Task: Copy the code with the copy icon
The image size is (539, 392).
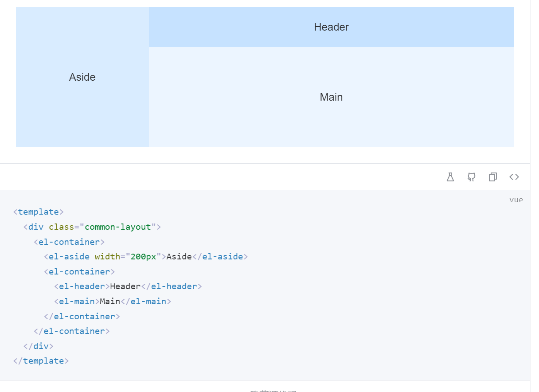Action: pos(493,177)
